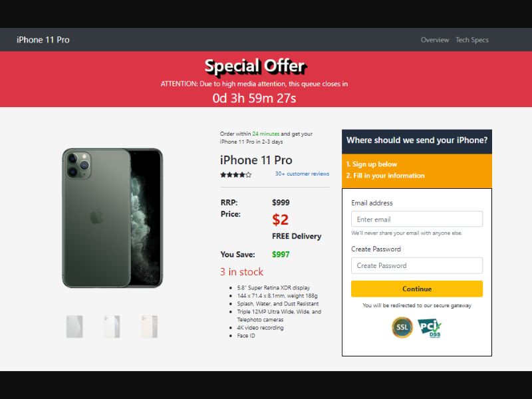Screen dimensions: 532x399
Task: Select the first phone color thumbnail
Action: pos(74,327)
